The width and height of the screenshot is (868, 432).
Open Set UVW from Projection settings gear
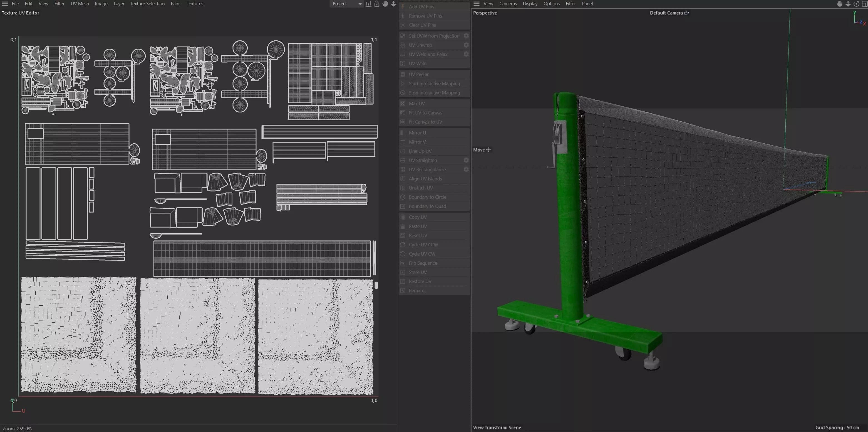click(466, 36)
